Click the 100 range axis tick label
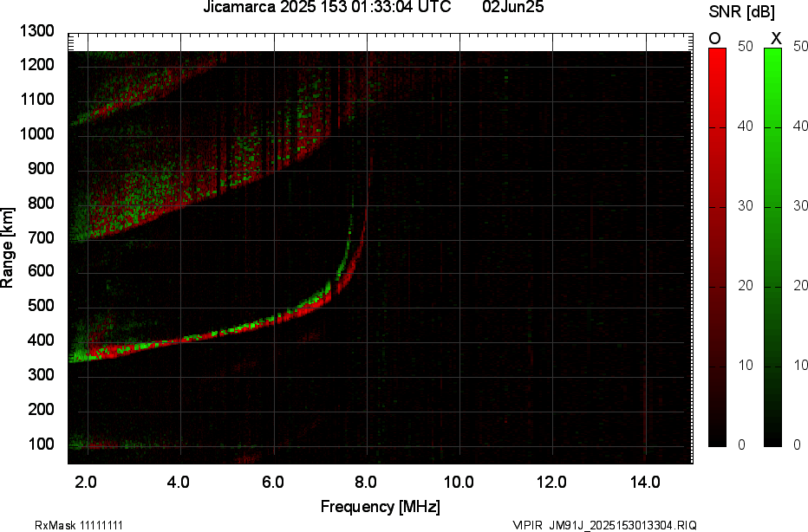 [41, 444]
